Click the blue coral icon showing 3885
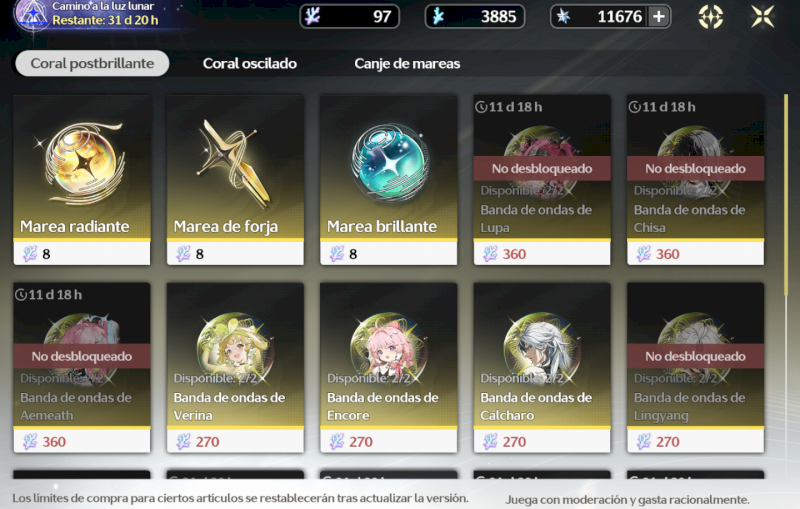The height and width of the screenshot is (509, 800). 438,16
